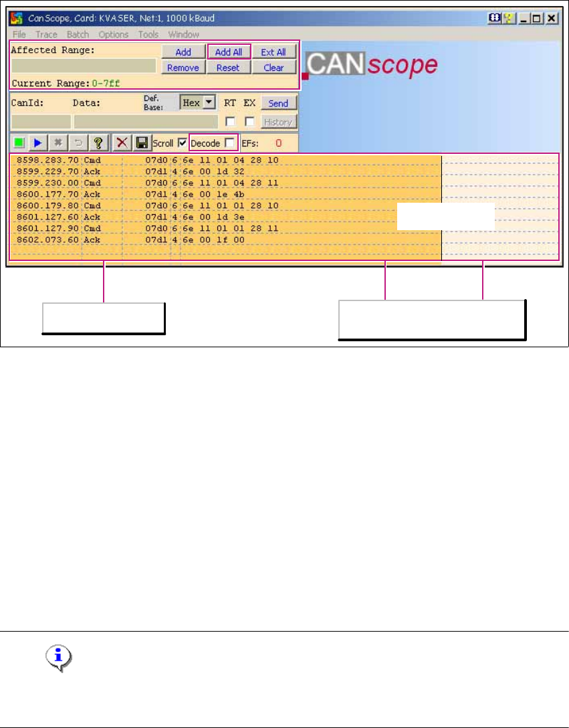569x728 pixels.
Task: Select trace row 8600.179.80 Cmd
Action: click(226, 205)
